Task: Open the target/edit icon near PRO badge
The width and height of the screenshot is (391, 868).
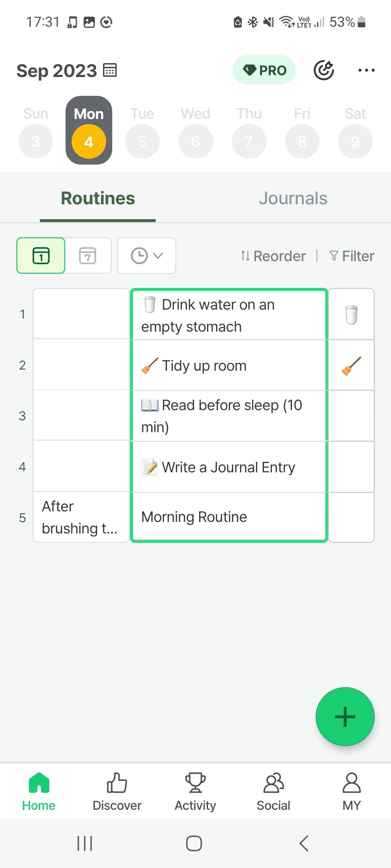Action: pyautogui.click(x=324, y=70)
